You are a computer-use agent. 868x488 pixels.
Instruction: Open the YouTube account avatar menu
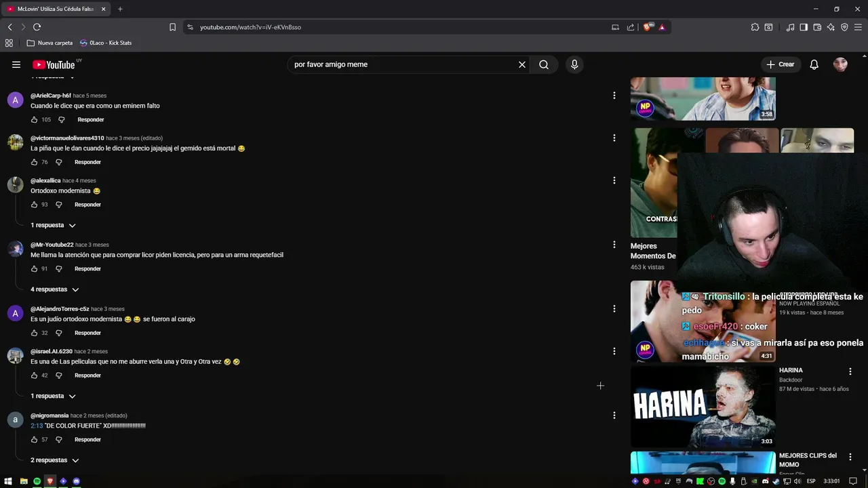(840, 64)
